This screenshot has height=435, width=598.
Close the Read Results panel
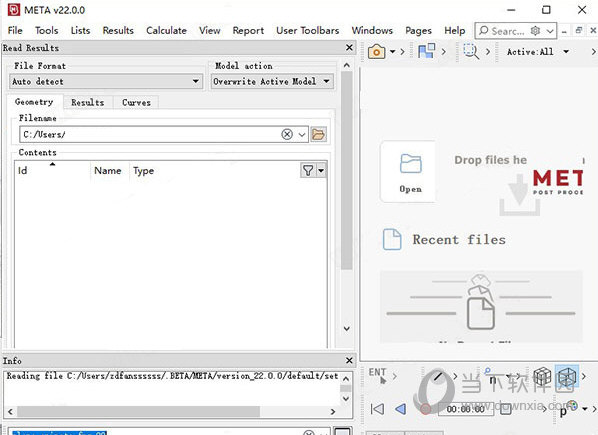tap(349, 48)
